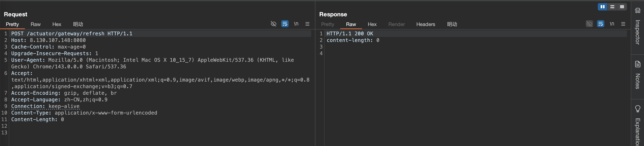
Task: Show non-printable \n characters in Response
Action: pyautogui.click(x=612, y=24)
